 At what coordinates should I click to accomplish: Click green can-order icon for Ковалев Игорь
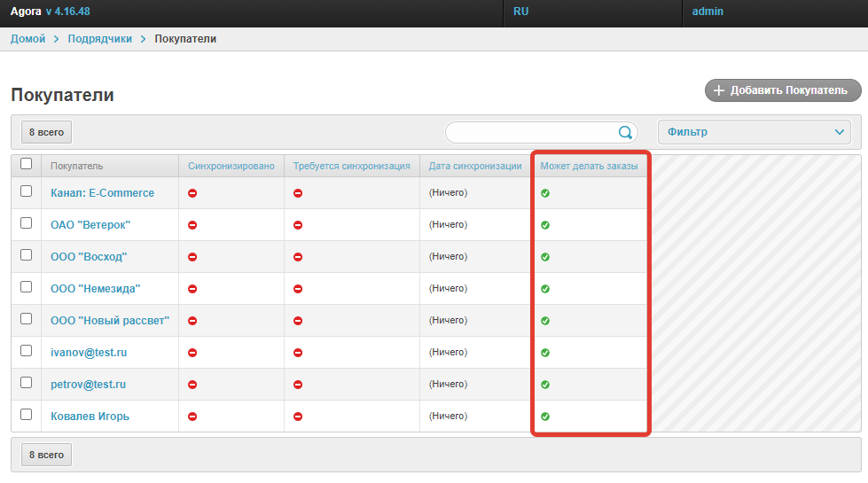point(545,417)
